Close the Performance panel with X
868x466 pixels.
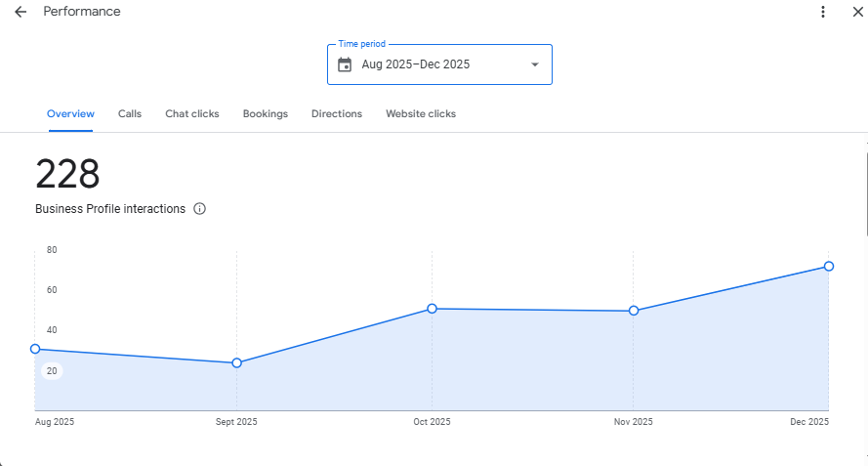pos(858,12)
